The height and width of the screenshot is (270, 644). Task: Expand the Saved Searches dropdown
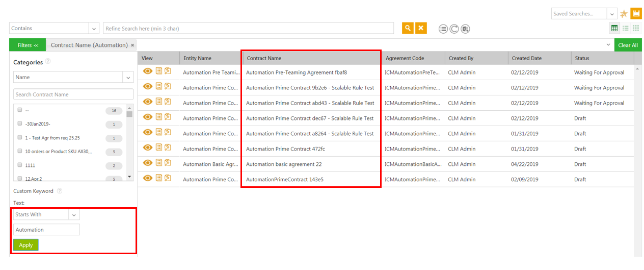(612, 14)
